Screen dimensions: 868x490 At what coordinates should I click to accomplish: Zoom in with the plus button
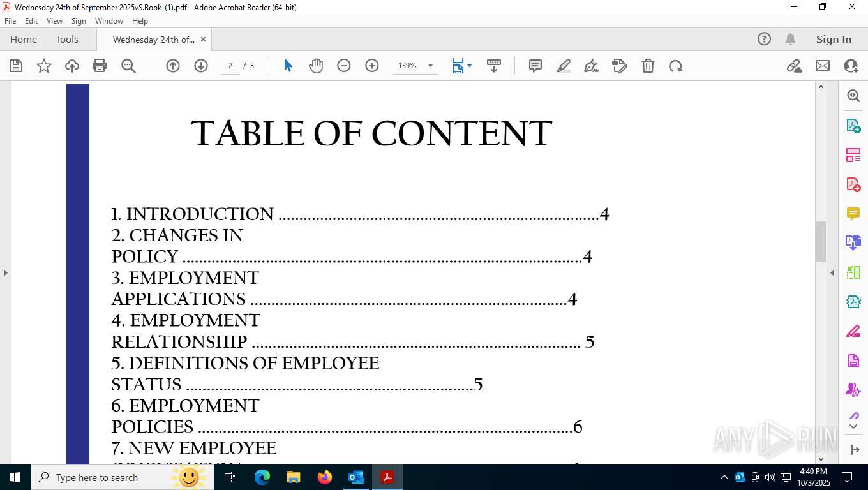(x=372, y=66)
